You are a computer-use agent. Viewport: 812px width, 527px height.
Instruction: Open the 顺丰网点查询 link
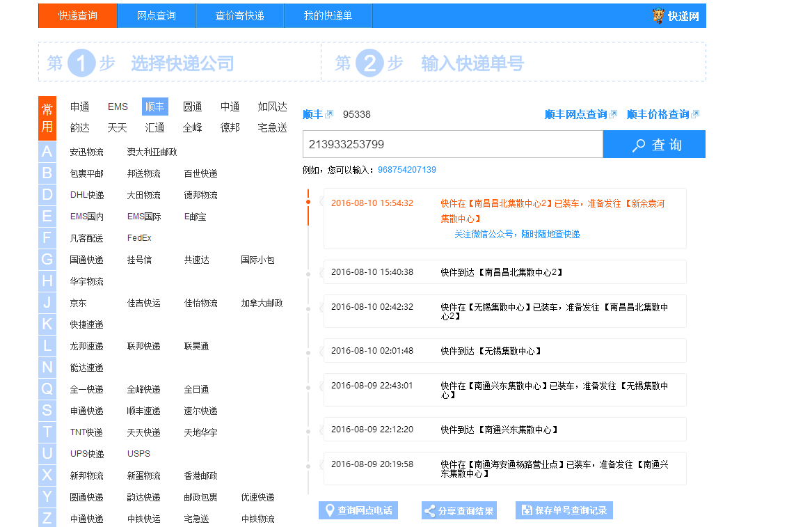[576, 114]
